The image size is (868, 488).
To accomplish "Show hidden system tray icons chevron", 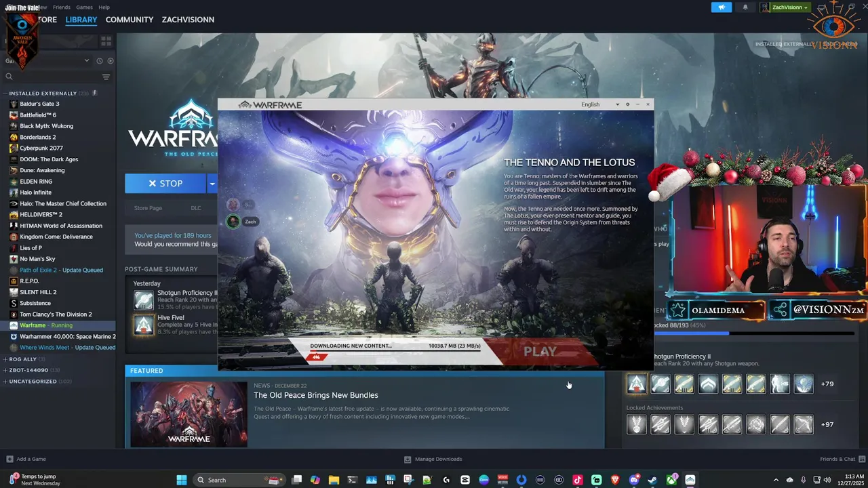I will [x=776, y=480].
